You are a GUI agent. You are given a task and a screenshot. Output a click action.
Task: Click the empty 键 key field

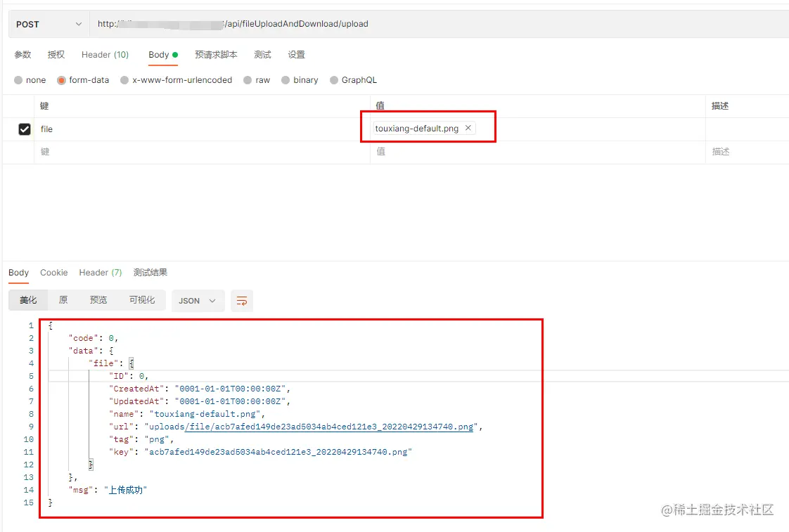[x=203, y=152]
